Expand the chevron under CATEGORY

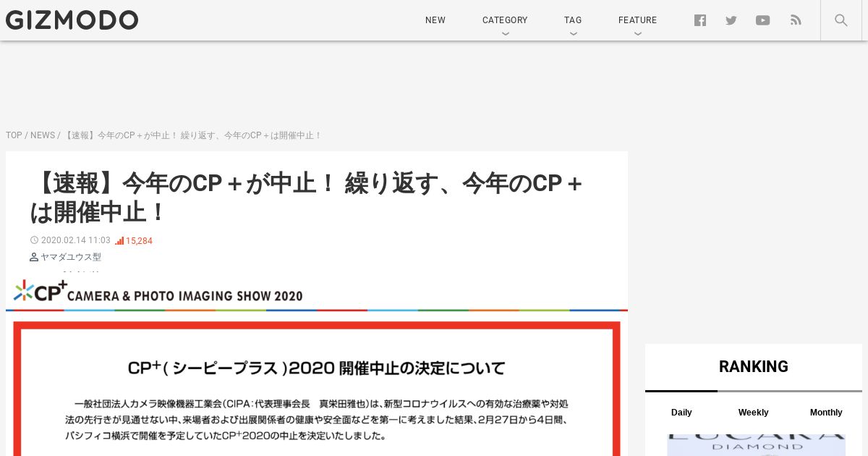point(505,33)
